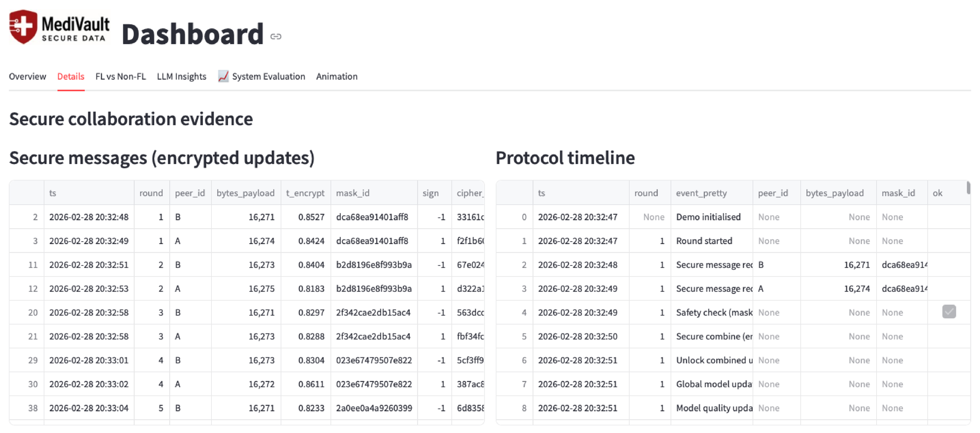
Task: Click the round column header in Secure messages
Action: (151, 193)
